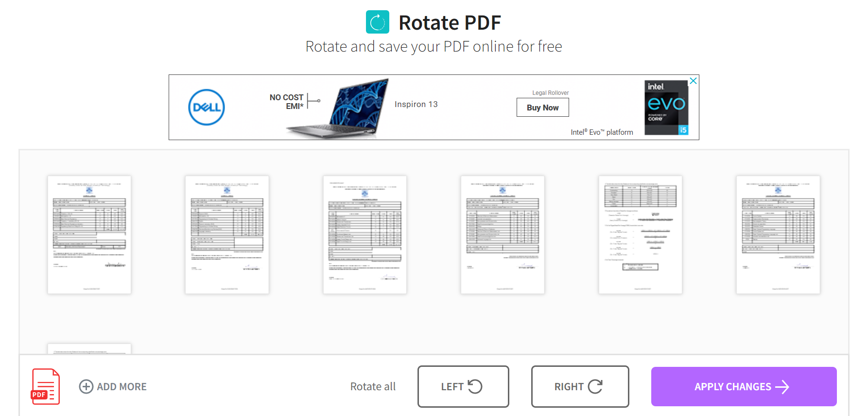Select the fourth PDF page thumbnail
The image size is (868, 416).
coord(503,235)
